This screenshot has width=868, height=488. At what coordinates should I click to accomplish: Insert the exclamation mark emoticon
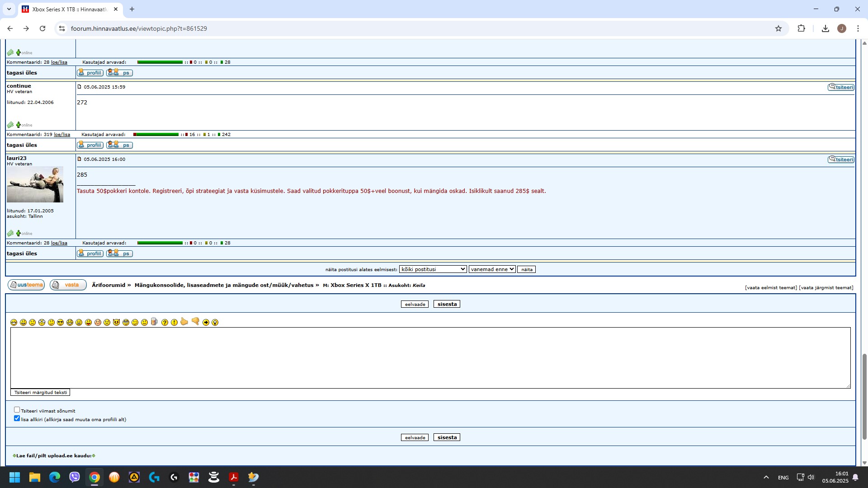174,322
